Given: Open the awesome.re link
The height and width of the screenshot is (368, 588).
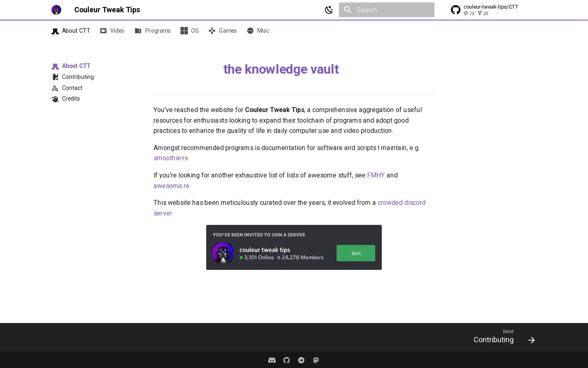Looking at the screenshot, I should (171, 186).
